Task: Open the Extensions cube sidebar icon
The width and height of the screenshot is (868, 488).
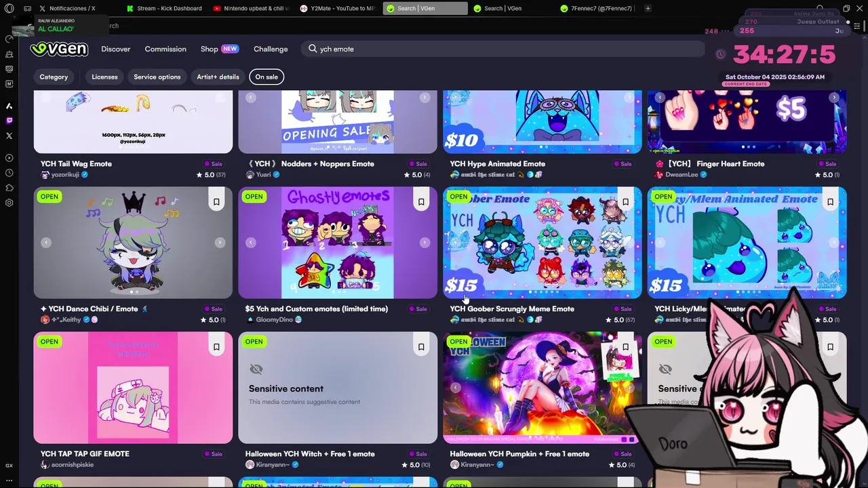Action: click(x=9, y=188)
